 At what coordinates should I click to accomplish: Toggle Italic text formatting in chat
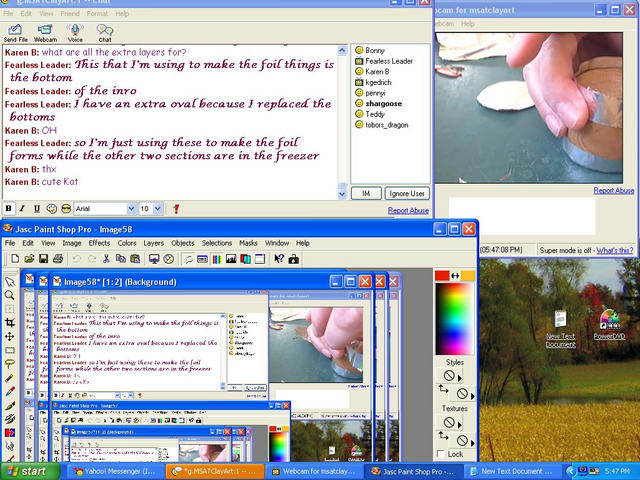point(22,209)
